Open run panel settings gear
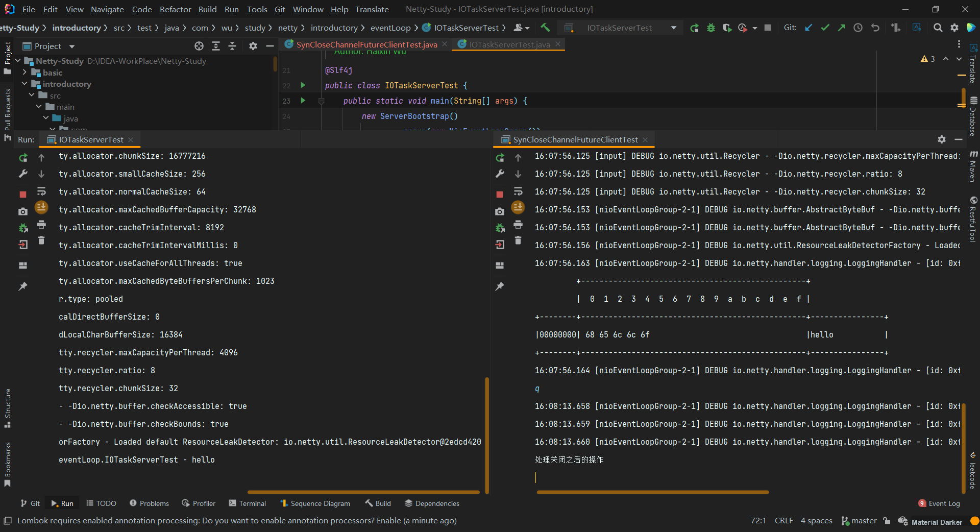Viewport: 980px width, 532px height. [x=942, y=139]
